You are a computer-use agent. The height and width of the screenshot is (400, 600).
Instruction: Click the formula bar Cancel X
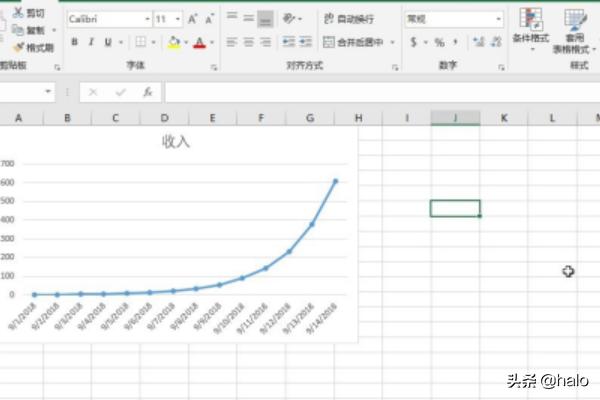[x=93, y=92]
